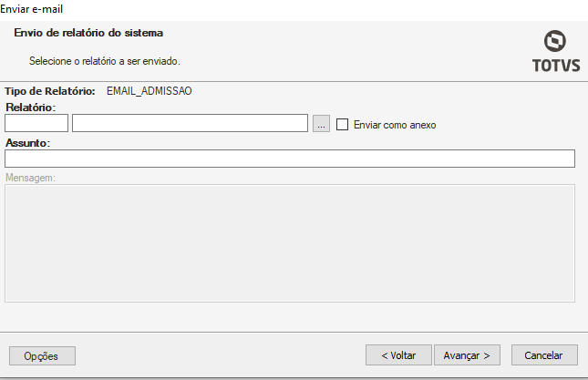This screenshot has height=380, width=588.
Task: Click the Enviar e-mail window title
Action: (x=32, y=8)
